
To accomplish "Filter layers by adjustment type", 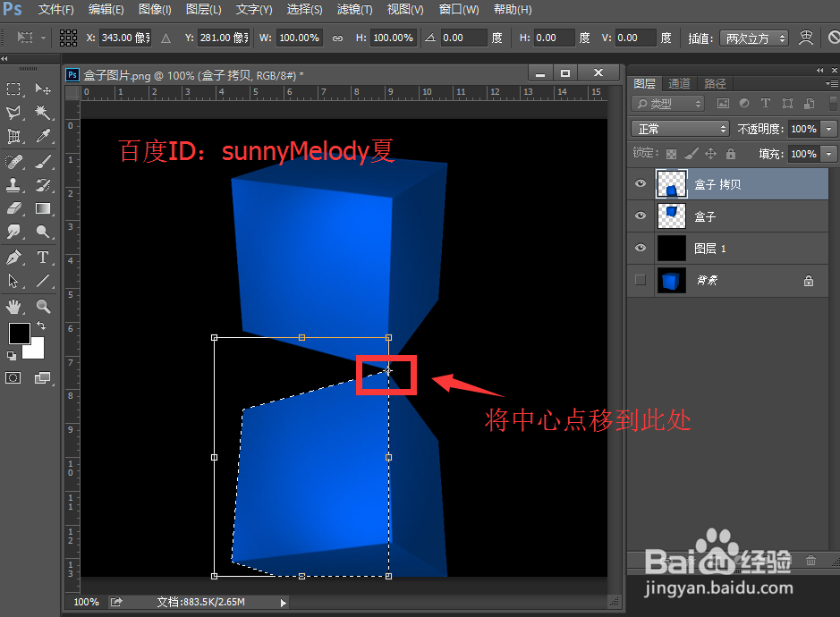I will 744,104.
